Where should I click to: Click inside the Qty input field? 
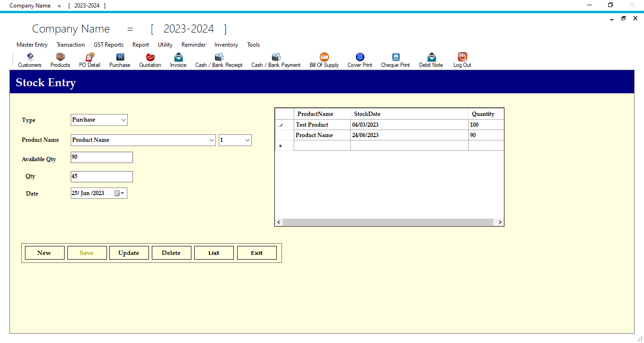pos(101,176)
